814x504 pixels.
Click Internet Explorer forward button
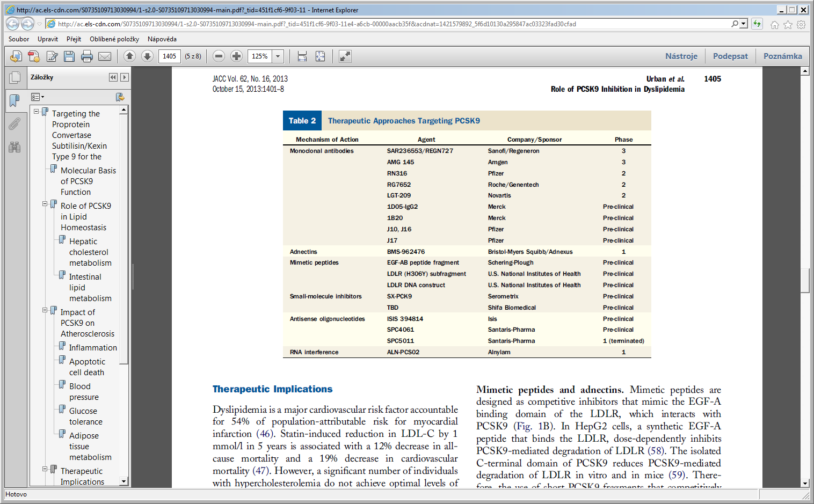27,24
